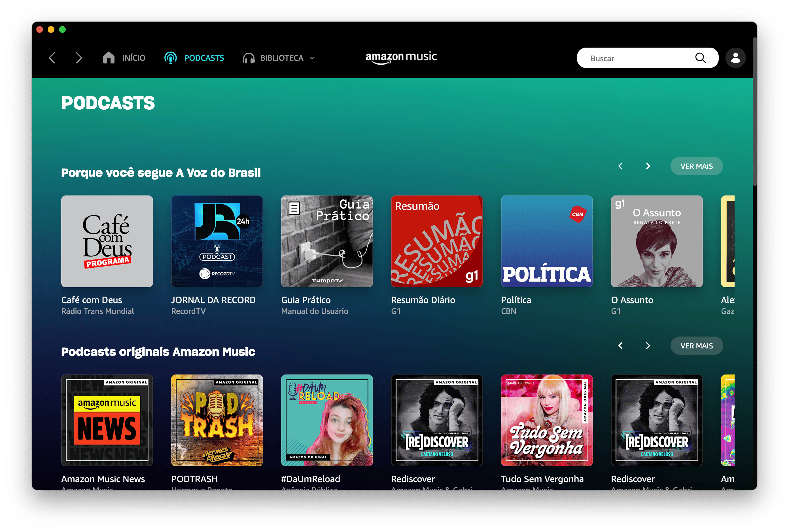The height and width of the screenshot is (532, 789).
Task: Open the Amazon Music News cover art
Action: pos(107,420)
